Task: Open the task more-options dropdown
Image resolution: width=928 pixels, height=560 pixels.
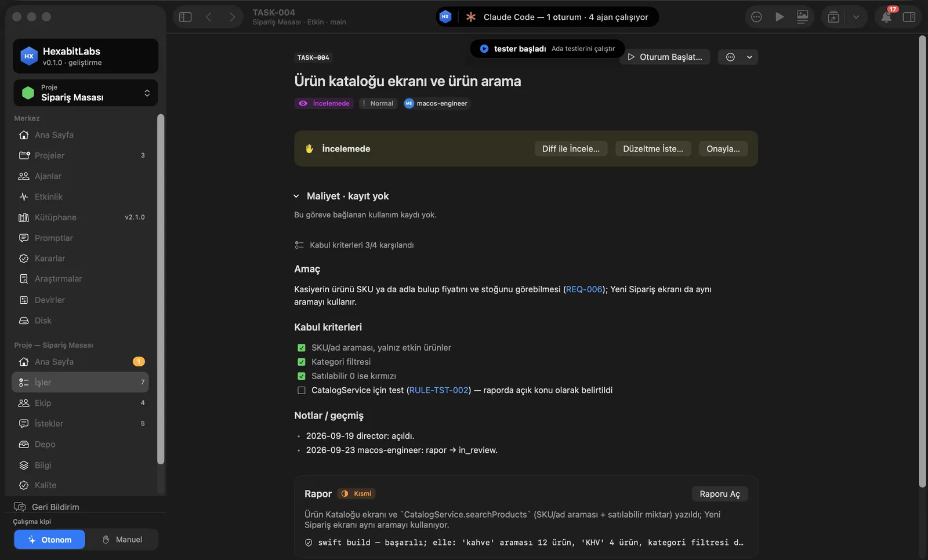Action: point(738,57)
